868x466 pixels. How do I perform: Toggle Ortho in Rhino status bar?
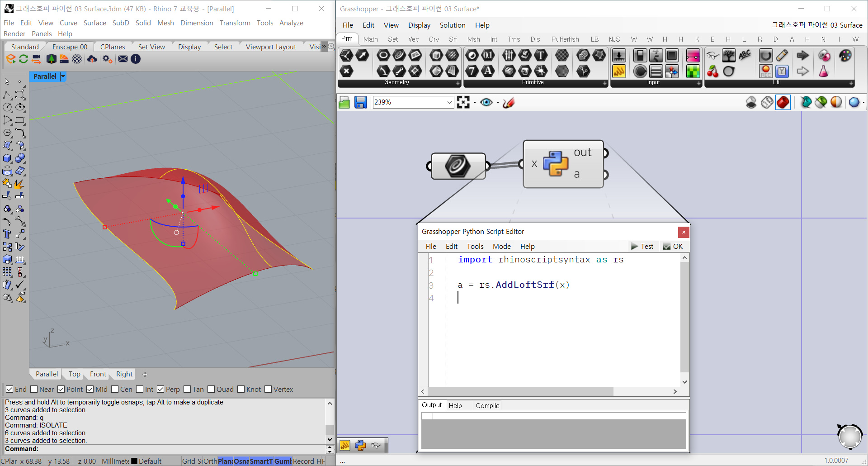(x=210, y=461)
